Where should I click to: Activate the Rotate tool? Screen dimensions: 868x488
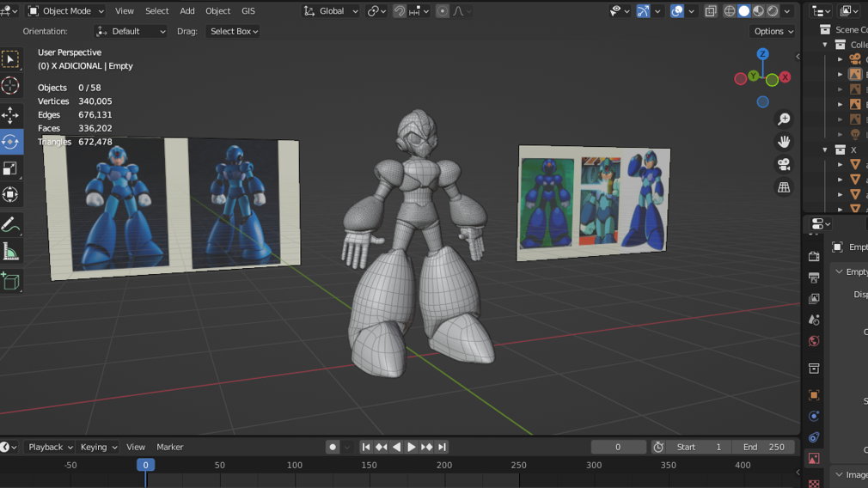[10, 142]
